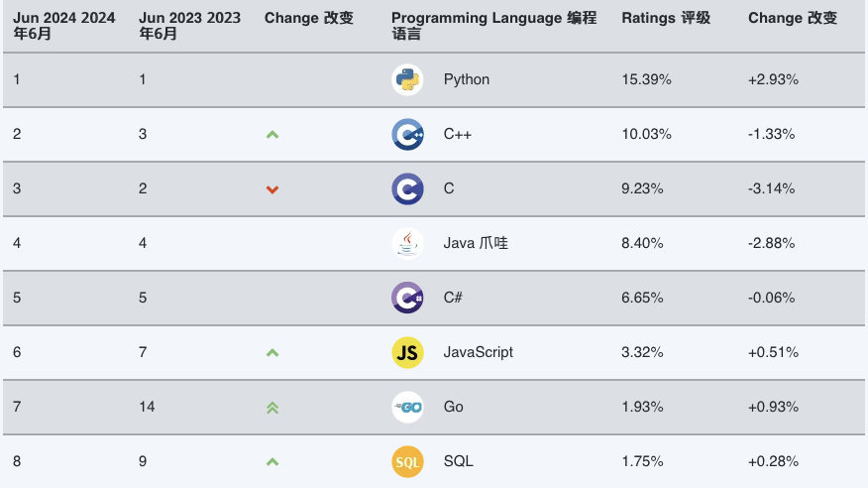The height and width of the screenshot is (488, 868).
Task: Click the green up arrow for SQL
Action: [x=272, y=462]
